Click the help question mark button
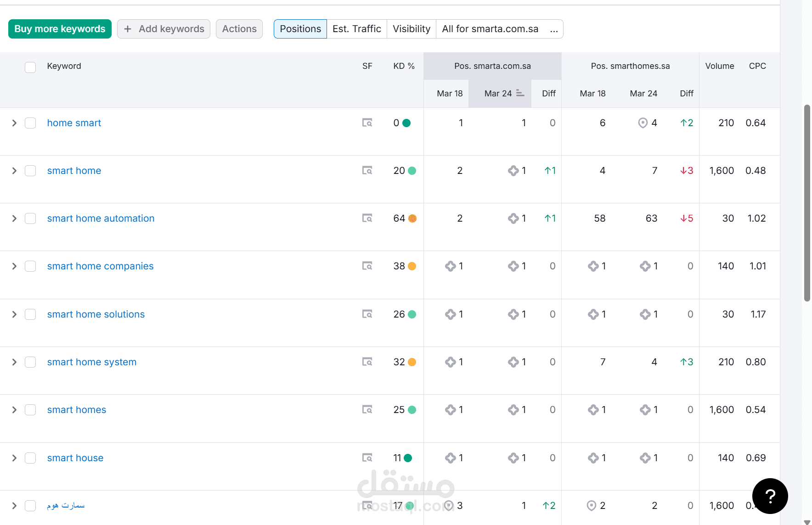The width and height of the screenshot is (812, 525). 770,496
